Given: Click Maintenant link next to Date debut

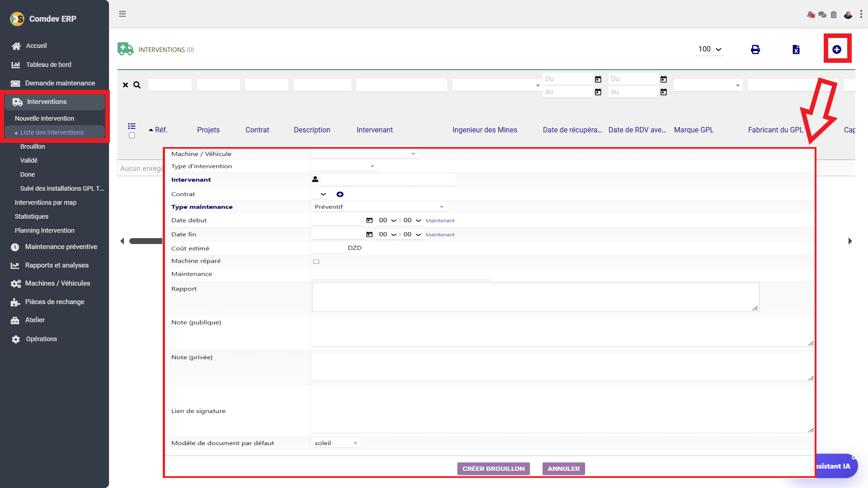Looking at the screenshot, I should coord(440,221).
